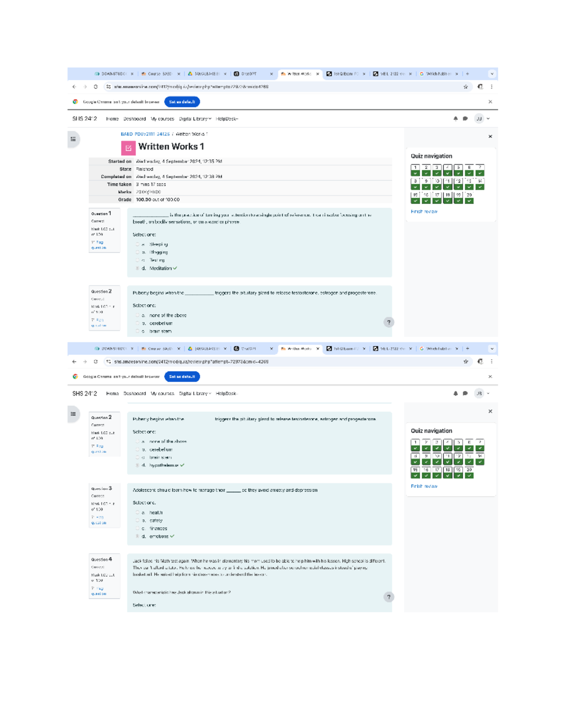
Task: Go back using the arrow in the upper browser window
Action: pos(74,87)
